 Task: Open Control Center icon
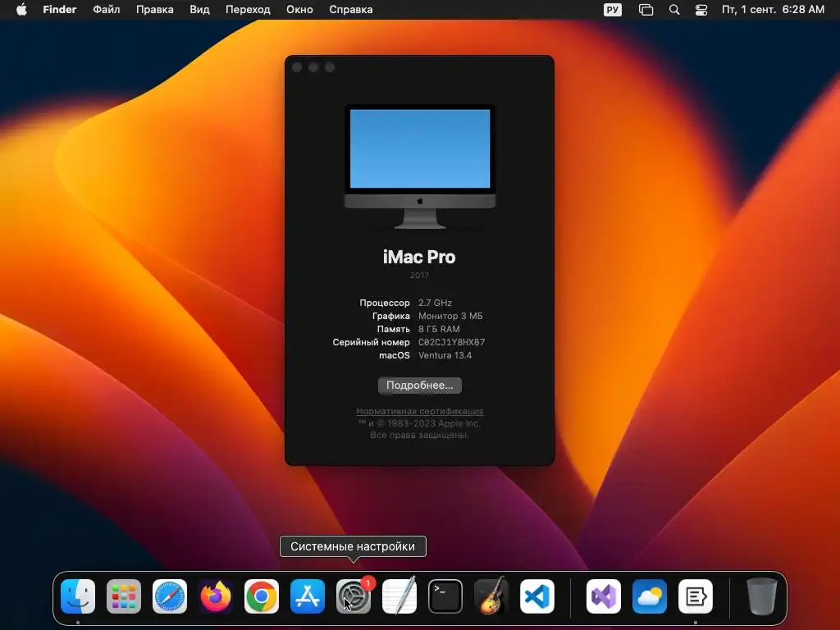click(701, 10)
